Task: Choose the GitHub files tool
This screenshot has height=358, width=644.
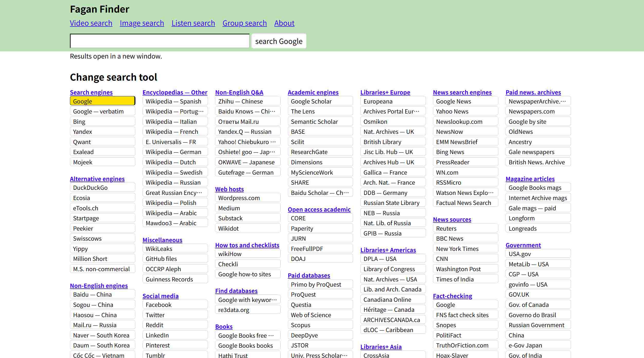Action: pyautogui.click(x=175, y=259)
